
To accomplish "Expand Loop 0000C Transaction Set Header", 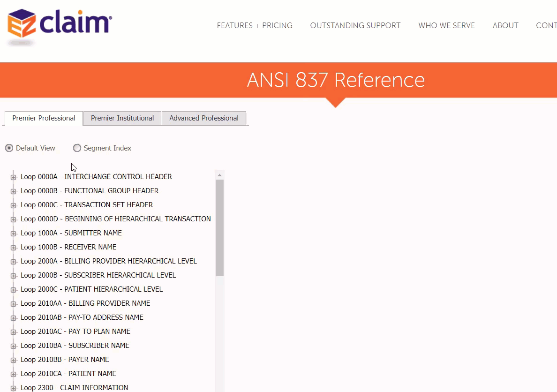I will click(x=14, y=205).
